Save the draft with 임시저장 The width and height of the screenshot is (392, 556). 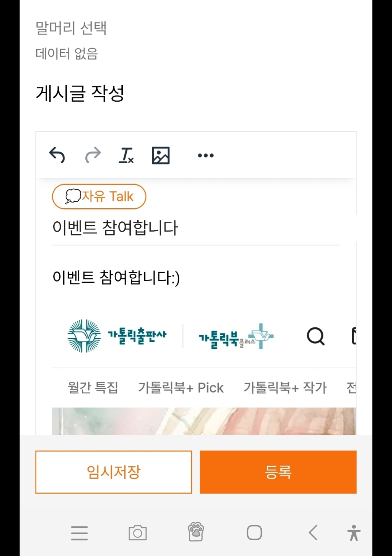tap(114, 472)
